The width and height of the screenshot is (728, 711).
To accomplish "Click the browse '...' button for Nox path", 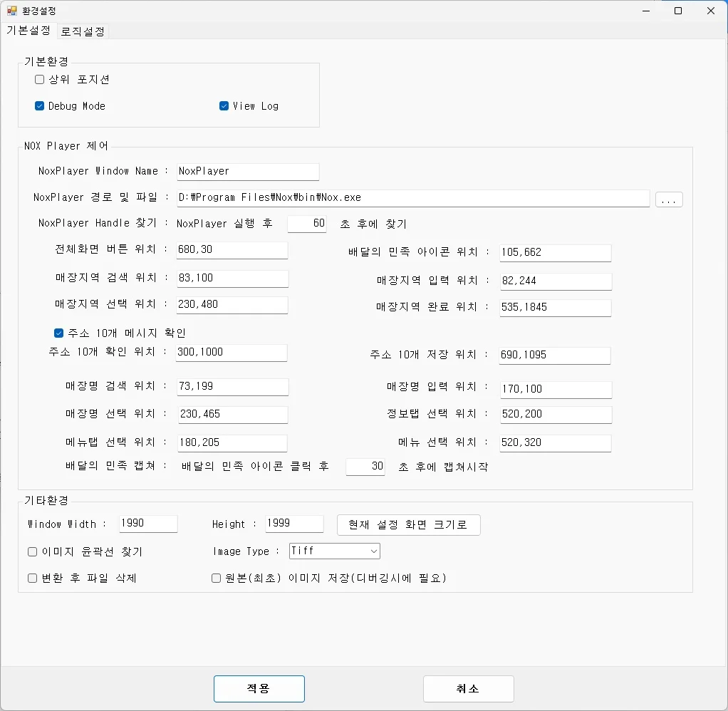I will (669, 199).
